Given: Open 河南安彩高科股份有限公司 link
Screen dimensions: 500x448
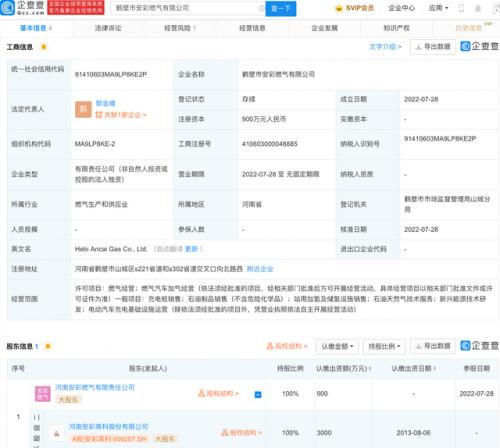Looking at the screenshot, I should pos(108,427).
